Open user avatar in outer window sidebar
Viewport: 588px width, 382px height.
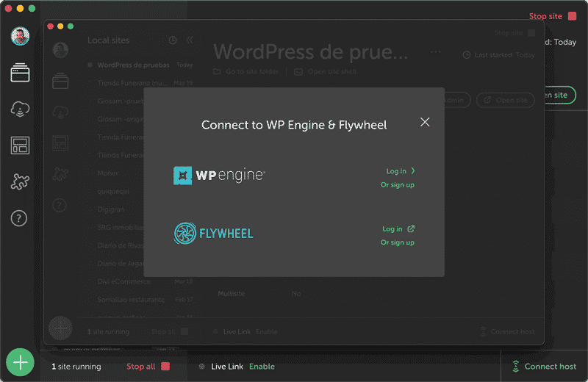[x=20, y=36]
